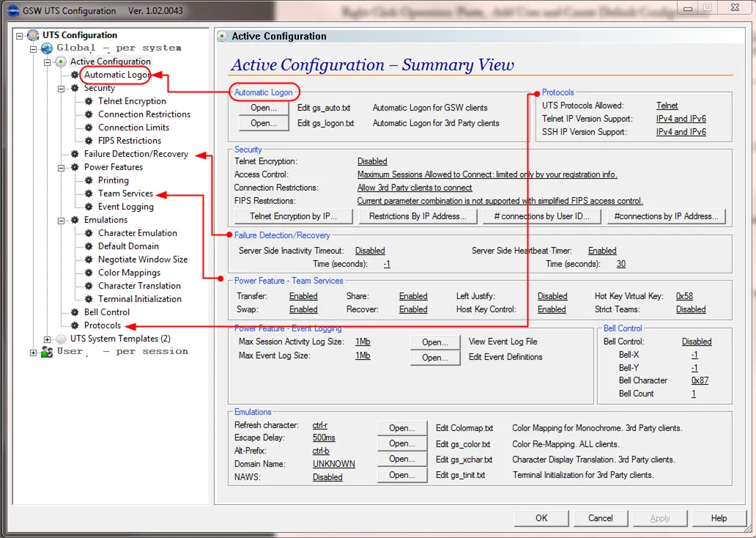The image size is (756, 538).
Task: Click the Telnet protocols allowed link
Action: coord(667,106)
